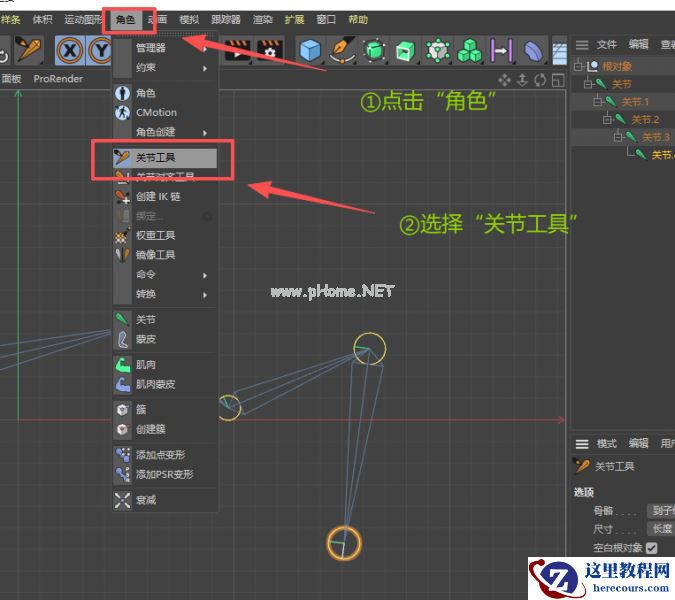The image size is (675, 600).
Task: Open Attribute Manager 模式 menu
Action: click(607, 444)
